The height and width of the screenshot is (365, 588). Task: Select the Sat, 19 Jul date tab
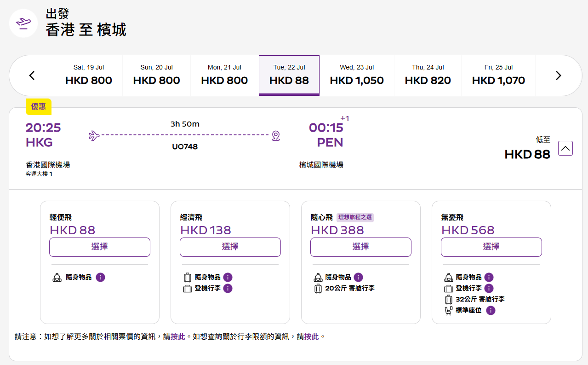click(x=88, y=75)
